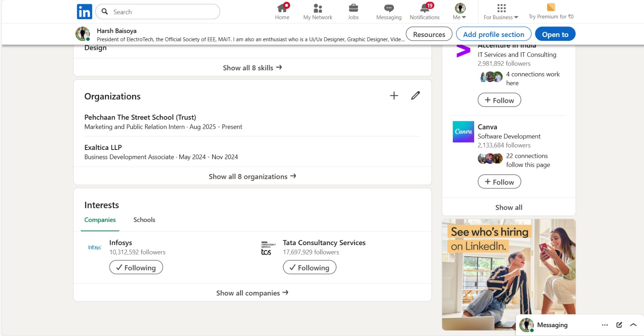Toggle Following for Infosys
644x336 pixels.
point(136,267)
